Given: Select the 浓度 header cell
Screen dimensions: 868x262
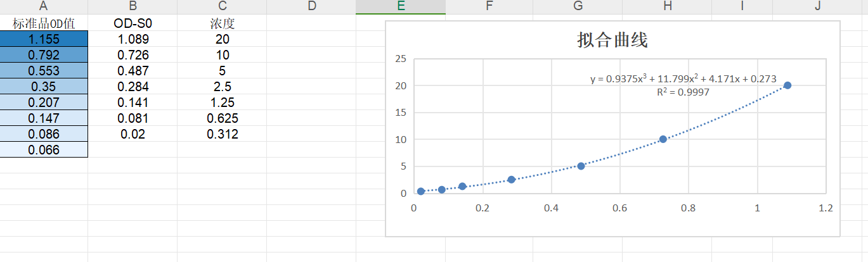Looking at the screenshot, I should pos(222,24).
